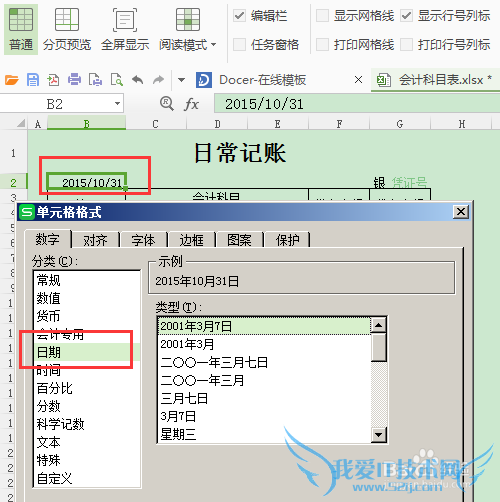Enable Print Gridlines (打印网格线) checkbox
This screenshot has height=502, width=500.
(322, 44)
